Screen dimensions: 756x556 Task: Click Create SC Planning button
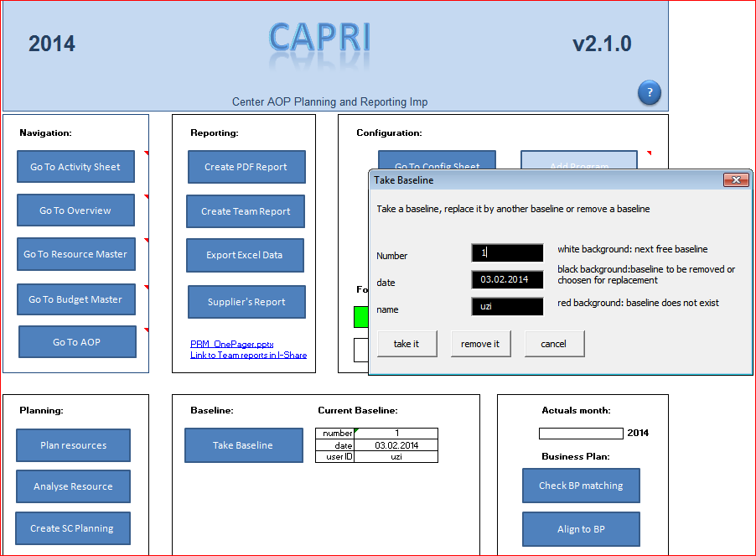[73, 528]
